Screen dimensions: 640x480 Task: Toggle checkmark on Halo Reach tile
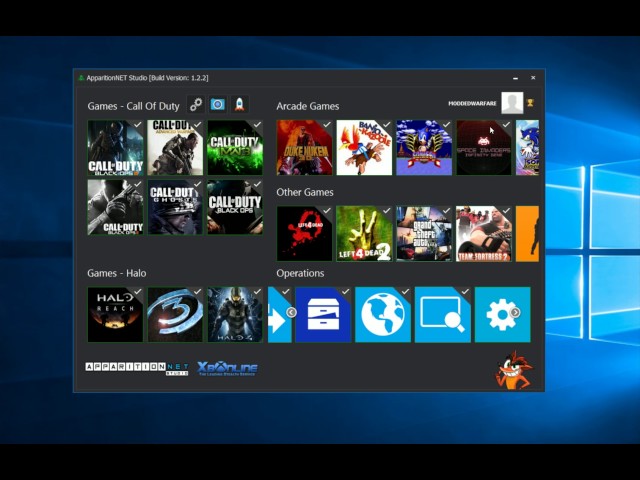(138, 291)
